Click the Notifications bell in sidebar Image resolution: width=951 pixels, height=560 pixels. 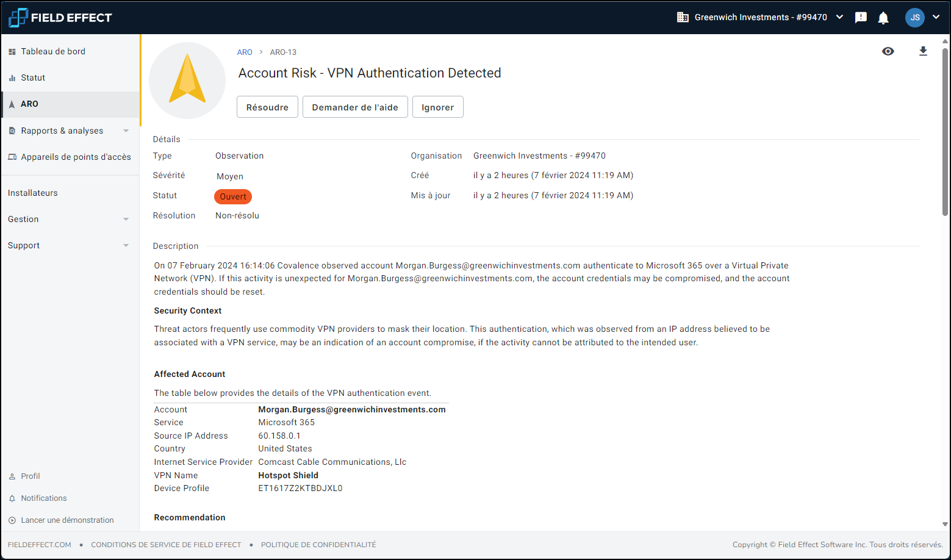pyautogui.click(x=12, y=498)
